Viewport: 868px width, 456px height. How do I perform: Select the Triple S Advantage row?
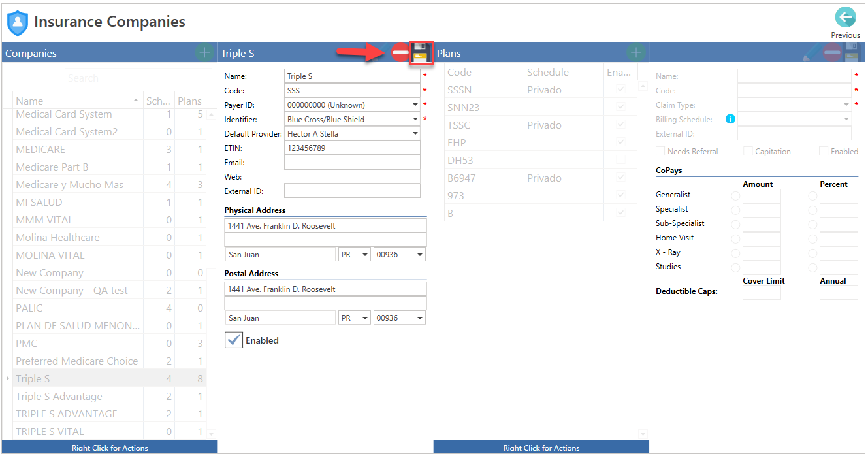pyautogui.click(x=109, y=397)
